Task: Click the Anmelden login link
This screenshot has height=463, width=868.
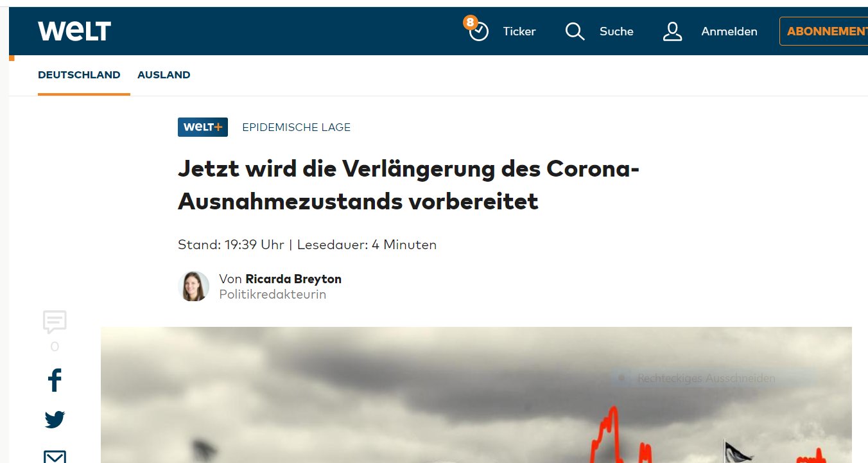Action: coord(729,31)
